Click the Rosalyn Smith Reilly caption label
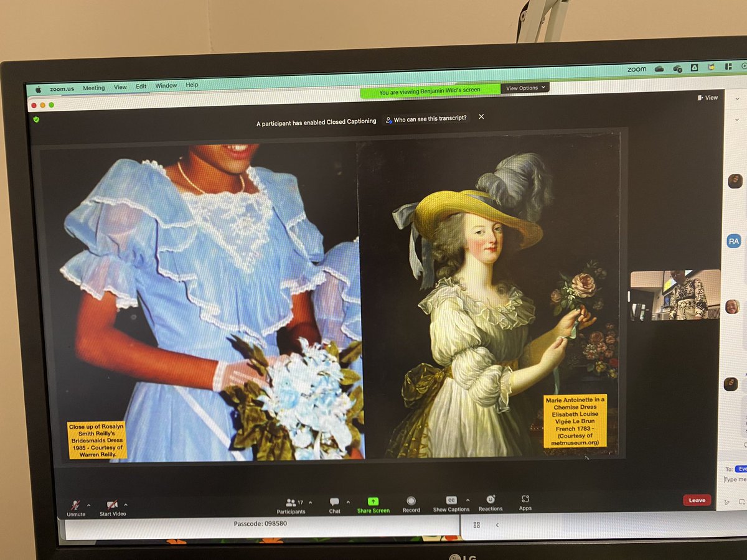This screenshot has height=560, width=747. click(x=97, y=440)
